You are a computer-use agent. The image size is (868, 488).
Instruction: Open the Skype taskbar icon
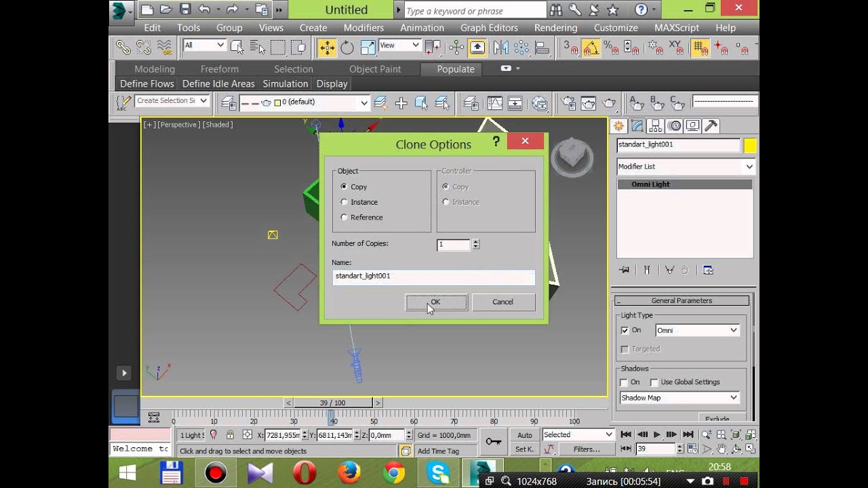pyautogui.click(x=439, y=472)
